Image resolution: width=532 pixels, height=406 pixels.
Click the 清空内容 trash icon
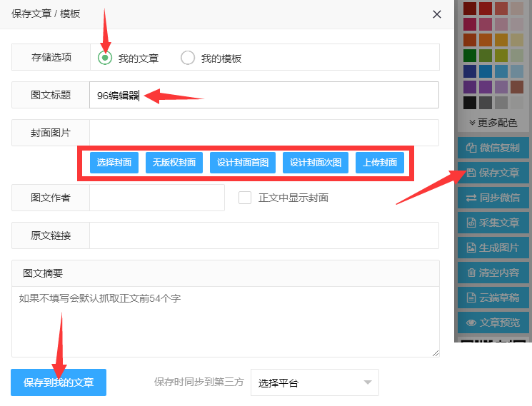click(471, 273)
